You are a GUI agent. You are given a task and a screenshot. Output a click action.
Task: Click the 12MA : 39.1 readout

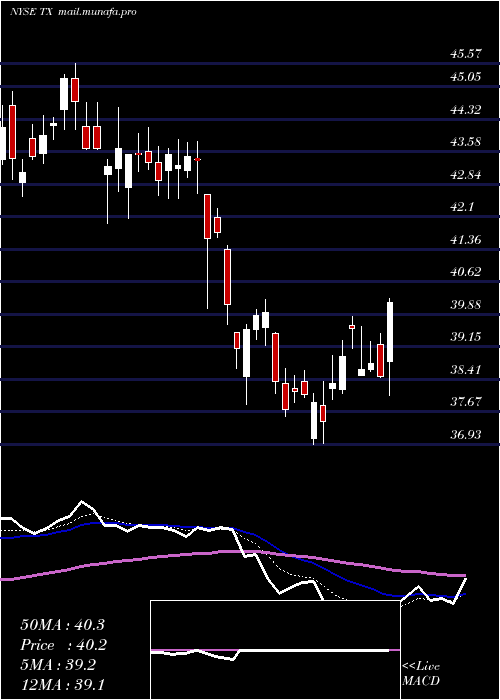pos(62,684)
